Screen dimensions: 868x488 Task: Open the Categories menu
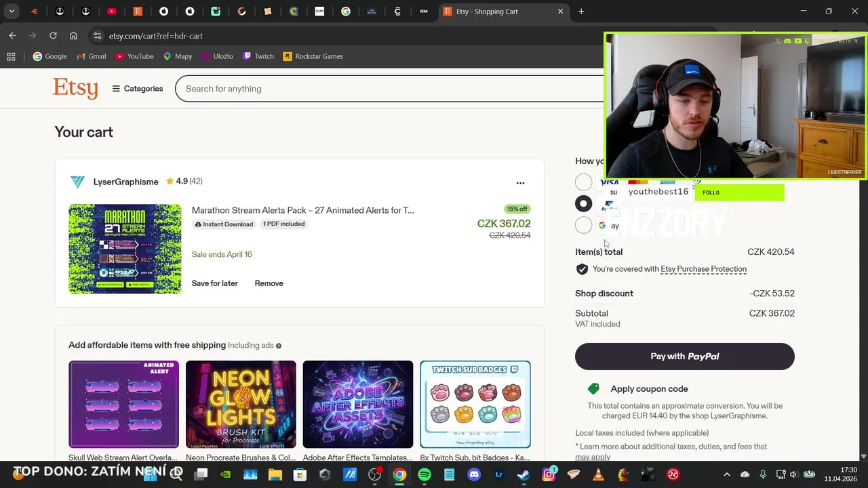138,89
